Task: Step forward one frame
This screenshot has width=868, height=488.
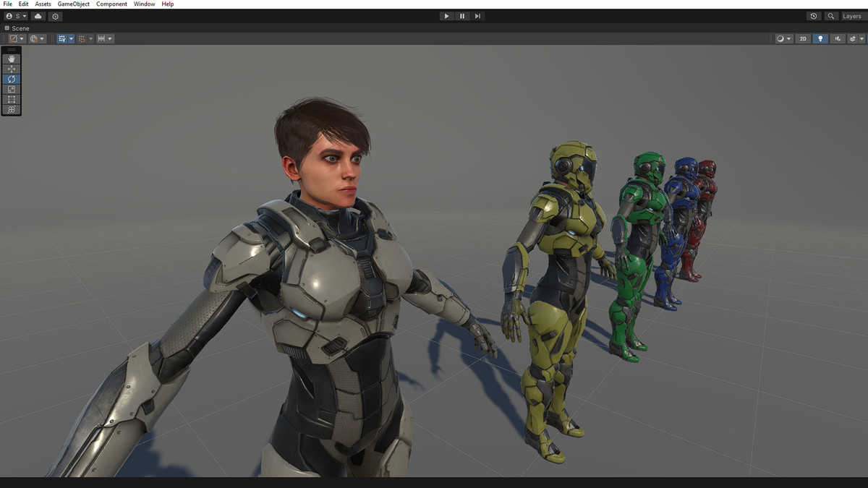Action: (477, 16)
